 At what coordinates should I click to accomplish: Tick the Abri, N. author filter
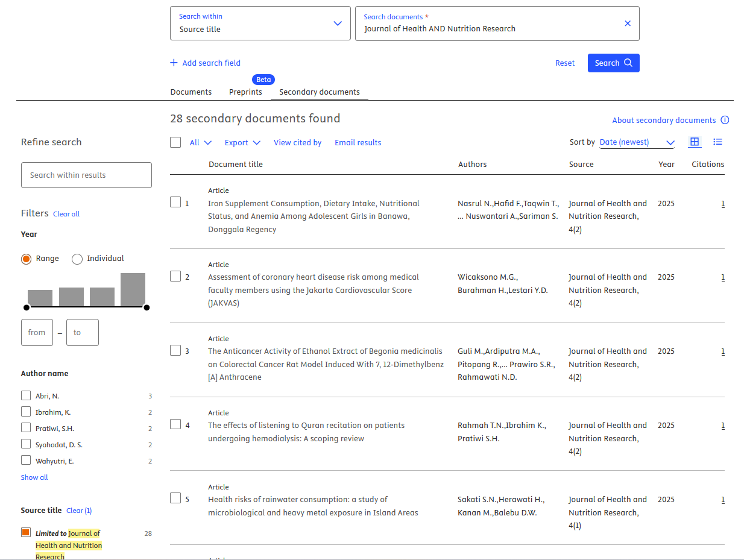[26, 395]
